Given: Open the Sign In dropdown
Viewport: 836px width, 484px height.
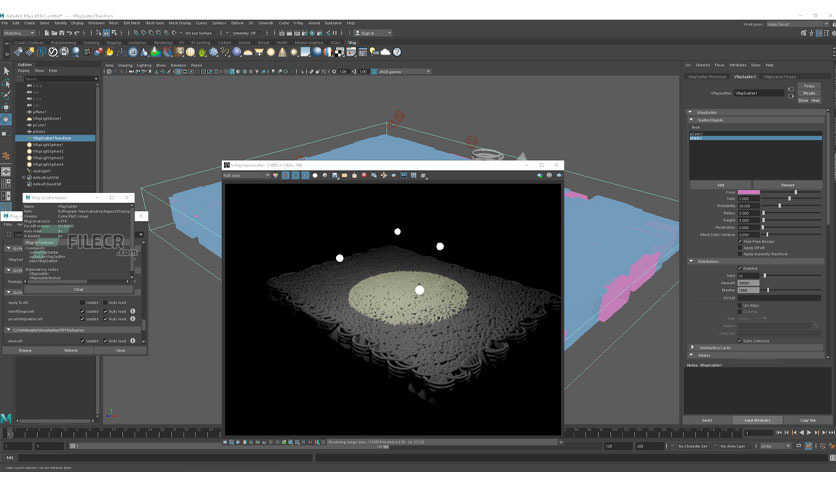Looking at the screenshot, I should pyautogui.click(x=374, y=33).
